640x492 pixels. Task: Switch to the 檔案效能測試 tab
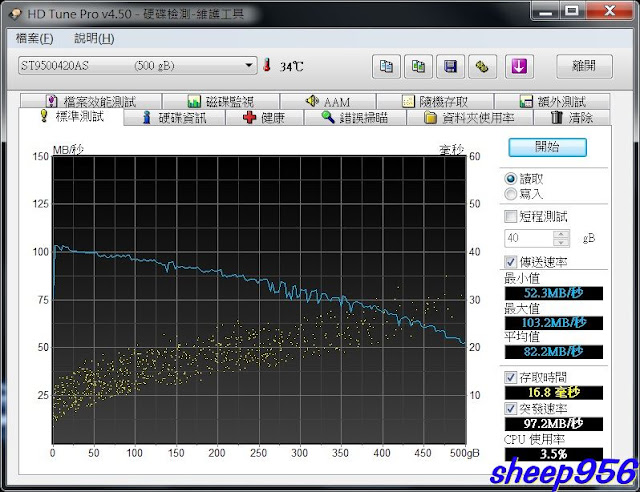coord(91,101)
